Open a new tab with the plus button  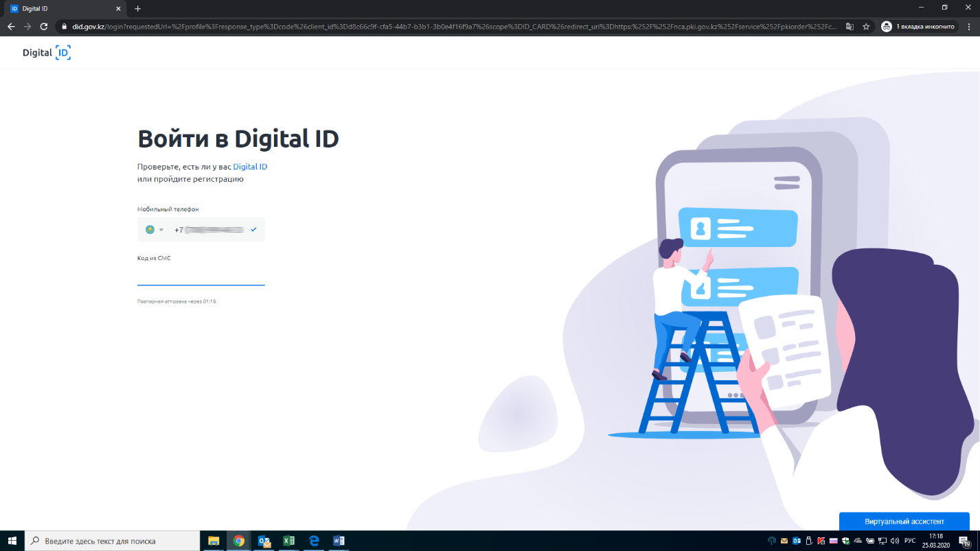(137, 8)
